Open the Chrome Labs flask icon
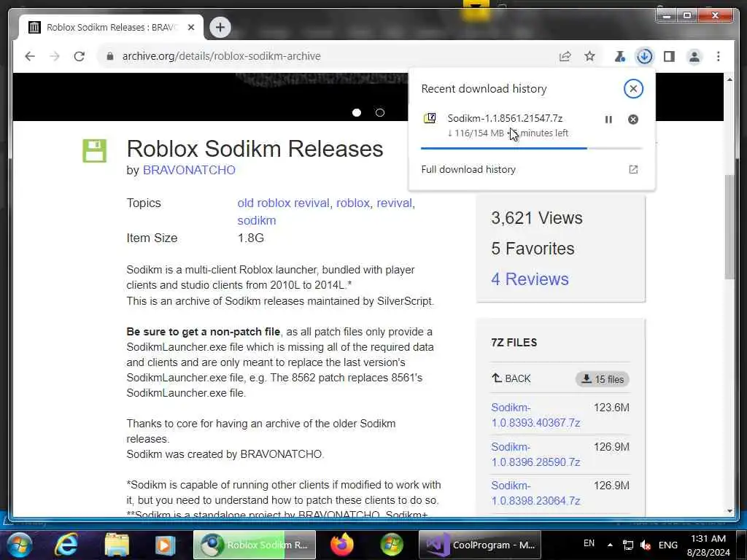Viewport: 747px width, 560px height. click(620, 56)
